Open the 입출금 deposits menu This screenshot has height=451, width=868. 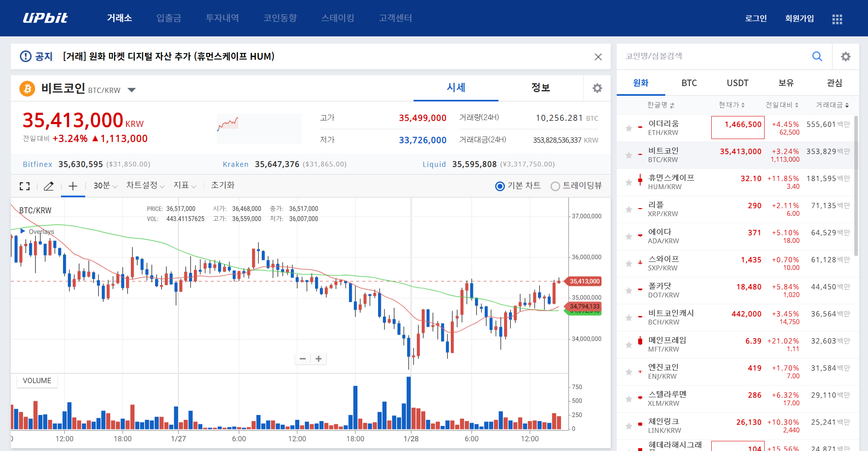coord(169,18)
